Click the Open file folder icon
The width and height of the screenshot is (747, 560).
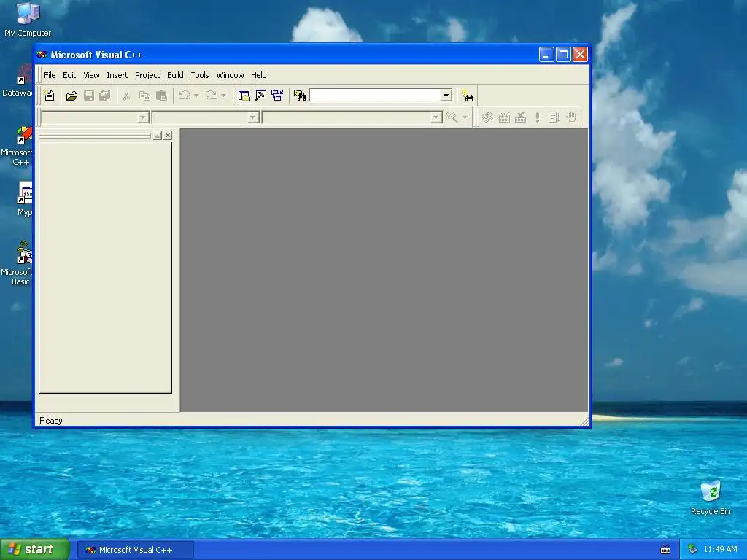pos(72,96)
